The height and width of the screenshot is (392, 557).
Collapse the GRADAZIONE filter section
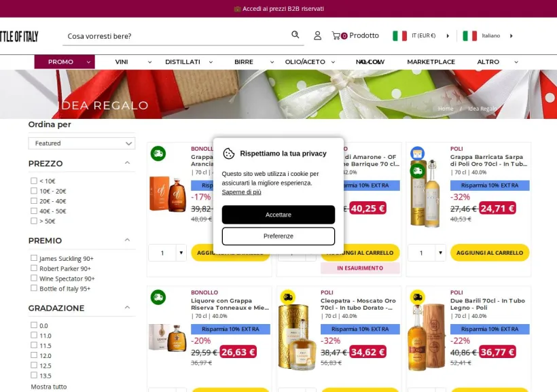[127, 307]
